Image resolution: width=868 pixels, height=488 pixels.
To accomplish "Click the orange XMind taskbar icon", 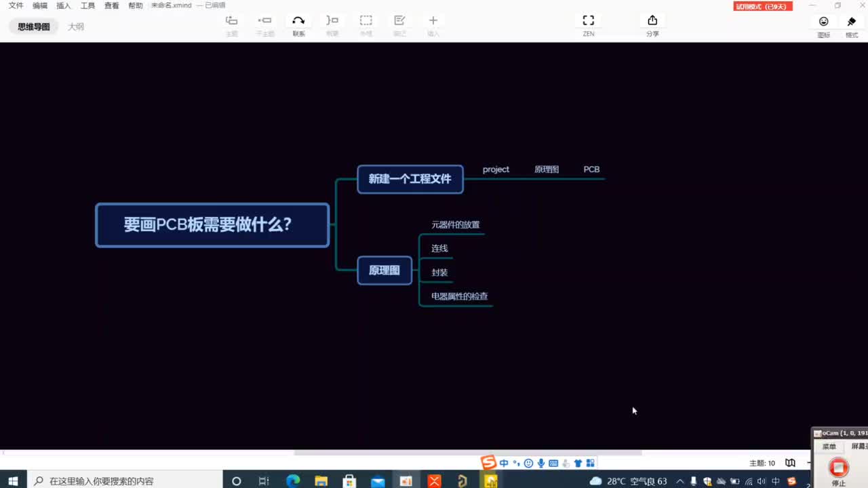I will pyautogui.click(x=435, y=481).
